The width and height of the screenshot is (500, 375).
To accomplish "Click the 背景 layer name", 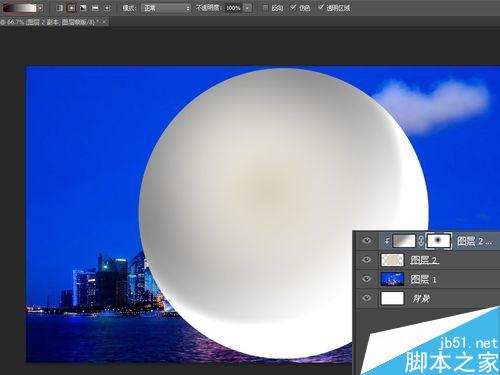I will point(421,298).
